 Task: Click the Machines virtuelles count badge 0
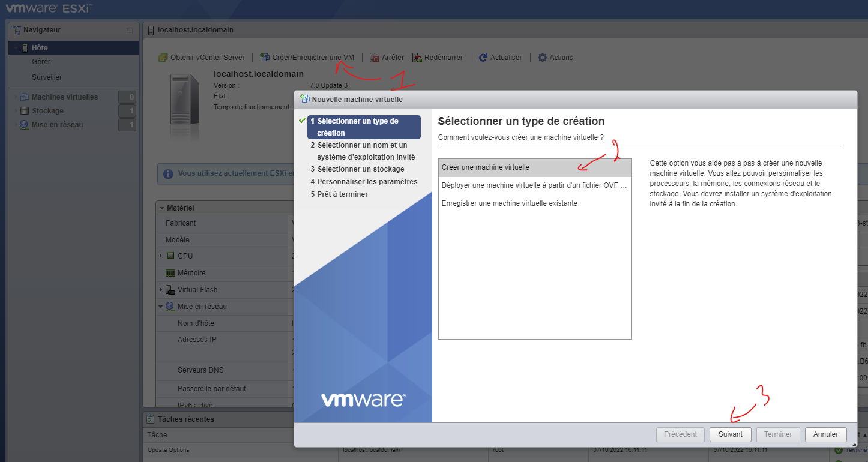click(x=127, y=97)
